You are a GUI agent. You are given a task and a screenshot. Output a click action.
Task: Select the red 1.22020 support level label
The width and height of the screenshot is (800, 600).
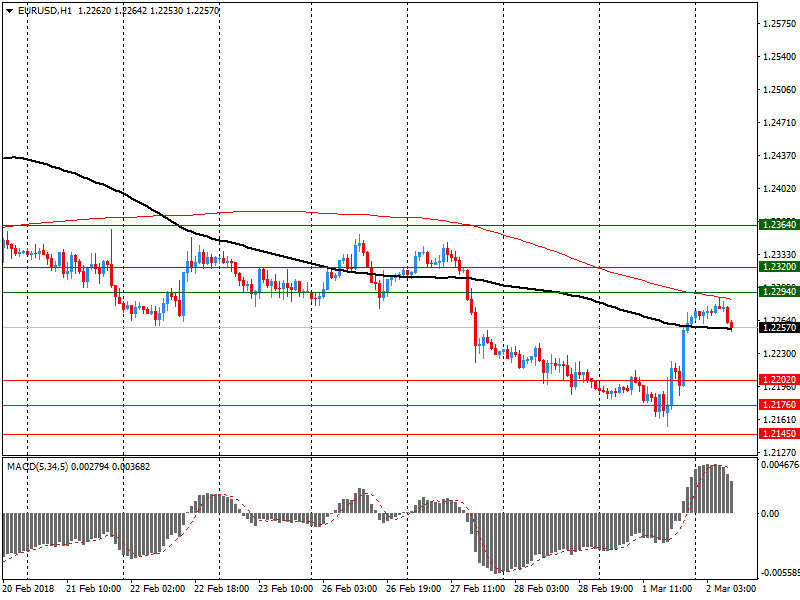(777, 380)
